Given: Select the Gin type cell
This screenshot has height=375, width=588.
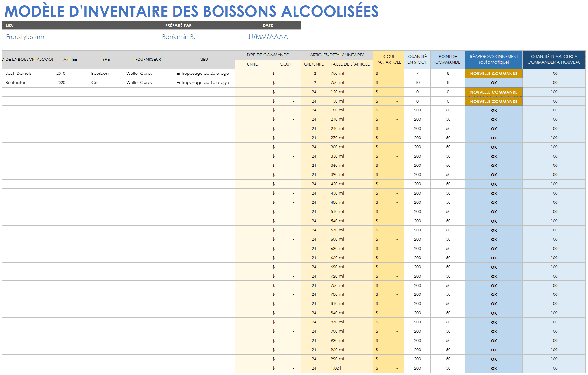Looking at the screenshot, I should [x=105, y=83].
